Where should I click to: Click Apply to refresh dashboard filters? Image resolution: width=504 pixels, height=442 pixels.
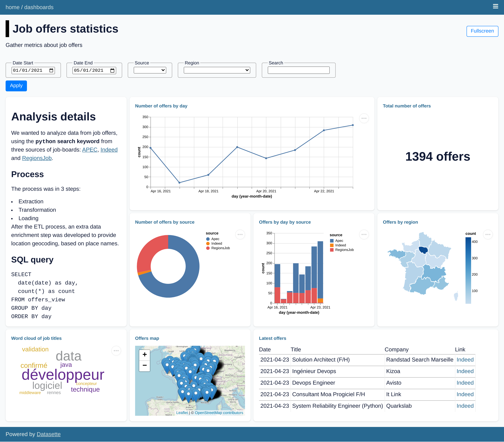(16, 86)
